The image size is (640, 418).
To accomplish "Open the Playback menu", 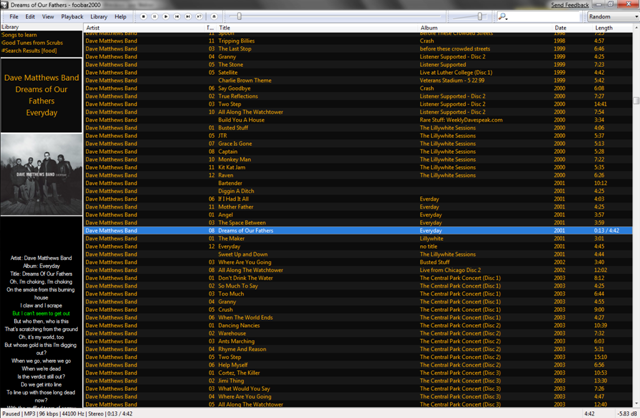I will (72, 17).
